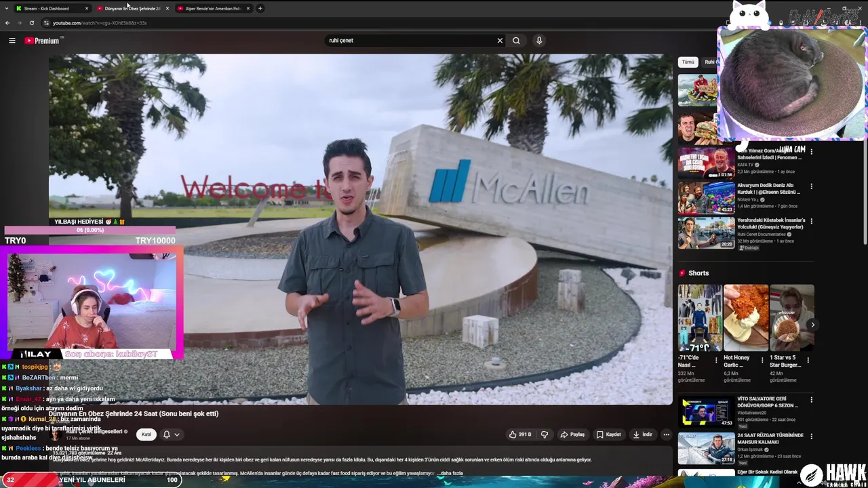Viewport: 868px width, 488px height.
Task: Open notification bell dropdown for the channel
Action: [171, 434]
